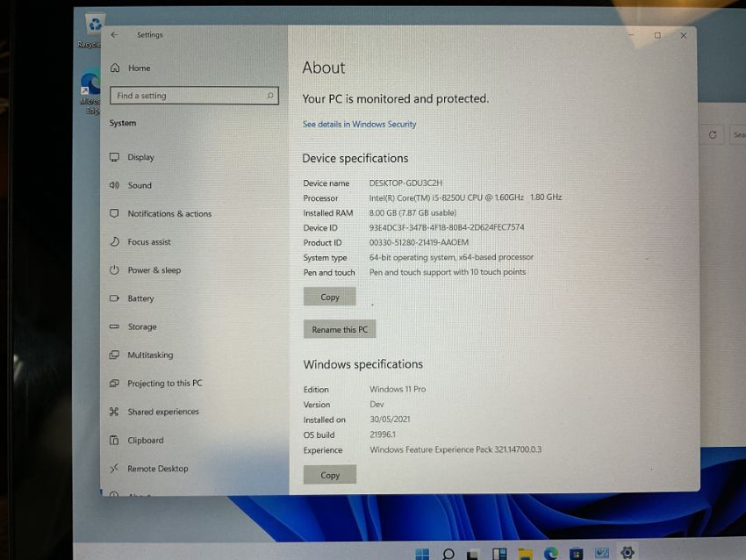Click the Power & sleep icon

114,270
